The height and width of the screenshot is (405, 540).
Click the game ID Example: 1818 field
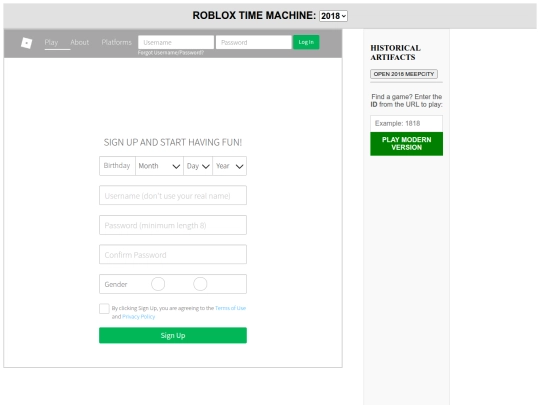(406, 123)
